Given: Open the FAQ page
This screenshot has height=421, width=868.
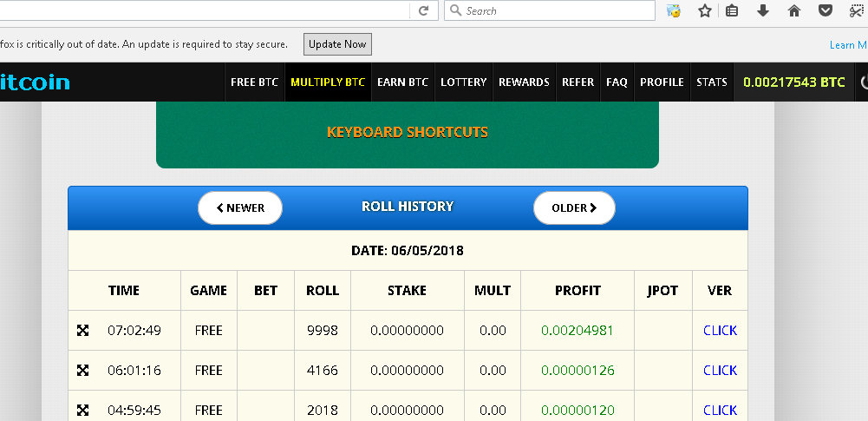Looking at the screenshot, I should (x=617, y=82).
